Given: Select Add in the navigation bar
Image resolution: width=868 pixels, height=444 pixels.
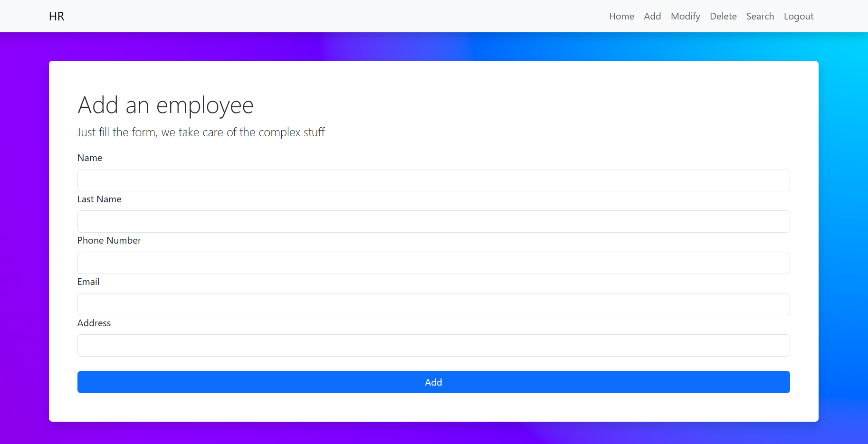Looking at the screenshot, I should point(652,16).
